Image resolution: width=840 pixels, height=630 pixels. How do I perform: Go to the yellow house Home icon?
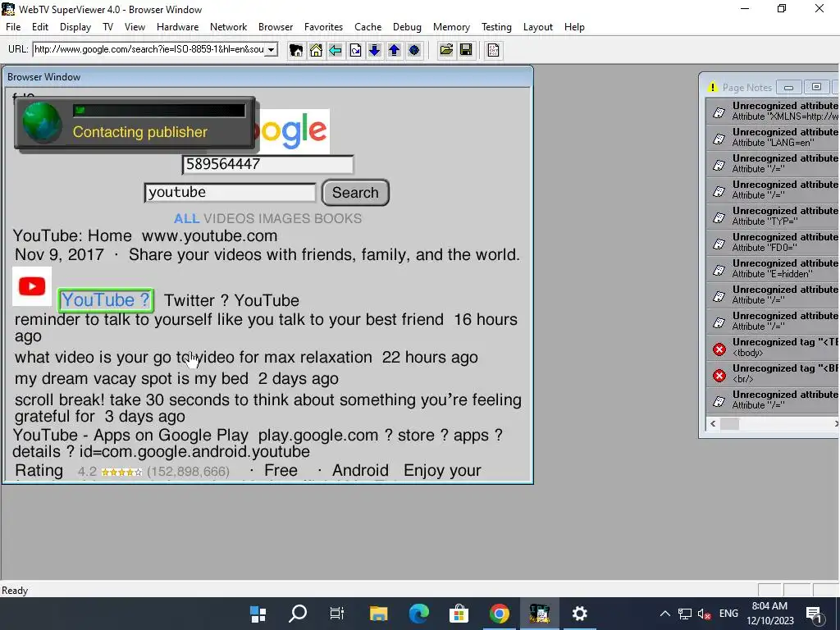pyautogui.click(x=316, y=50)
